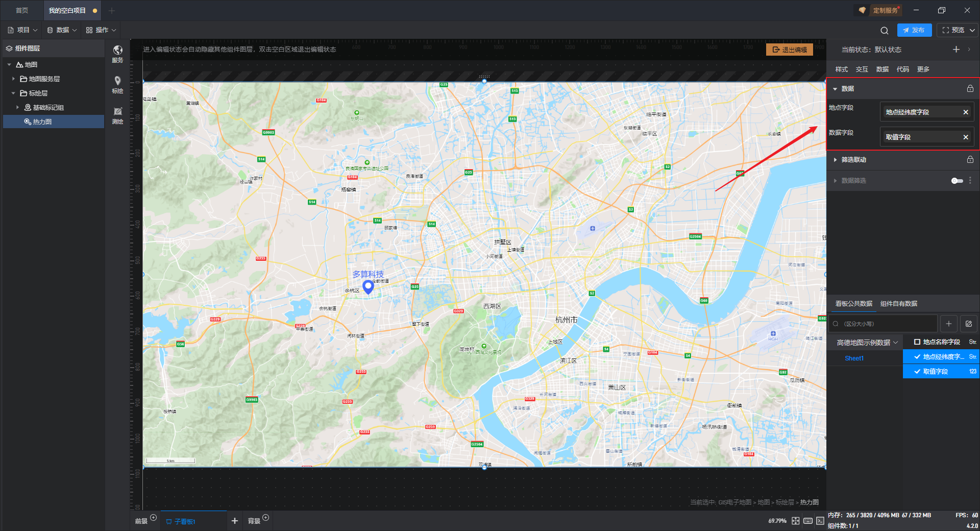980x531 pixels.
Task: Uncheck the 取值字段 field row
Action: [x=941, y=371]
